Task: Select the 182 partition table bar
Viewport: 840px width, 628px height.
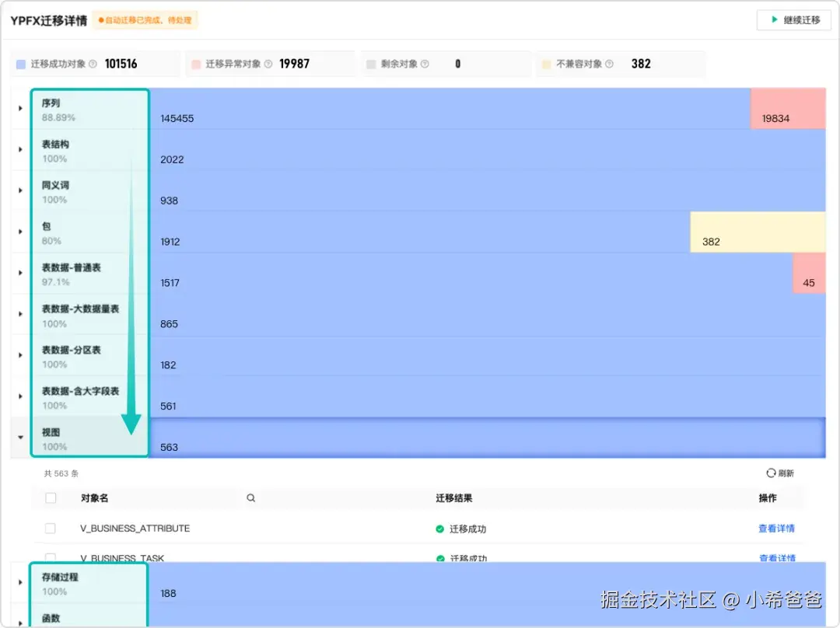Action: click(x=488, y=355)
